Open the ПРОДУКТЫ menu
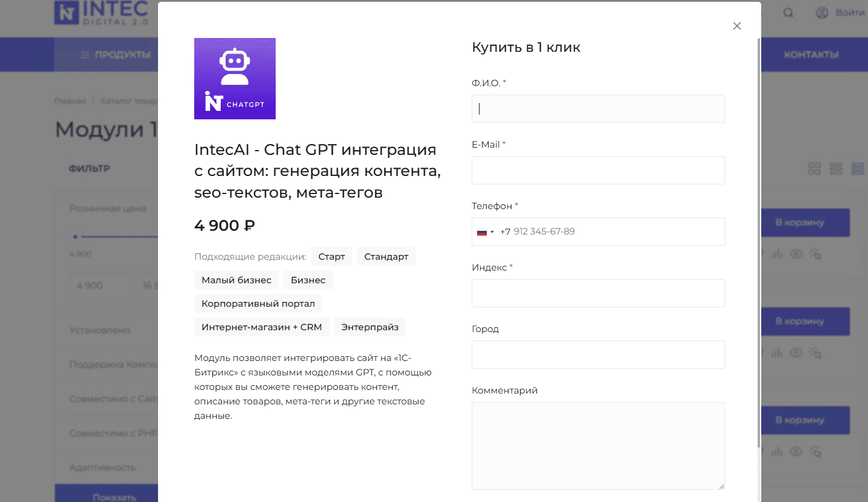Screen dimensions: 868x502 pos(116,55)
